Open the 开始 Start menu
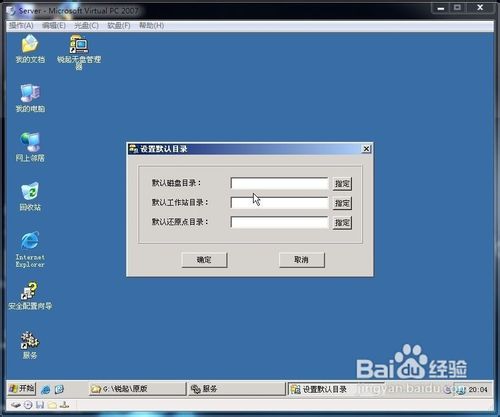 click(x=22, y=389)
